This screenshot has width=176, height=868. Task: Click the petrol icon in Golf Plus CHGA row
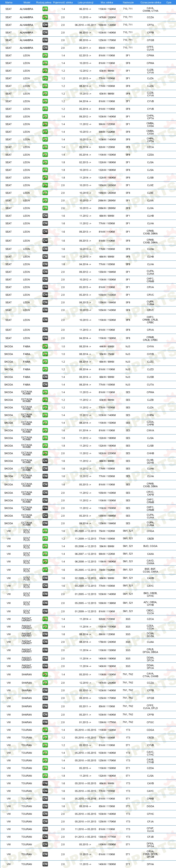pyautogui.click(x=45, y=531)
